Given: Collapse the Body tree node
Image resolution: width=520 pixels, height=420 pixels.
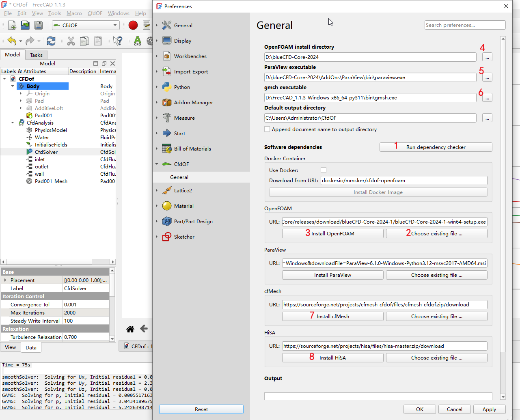Looking at the screenshot, I should click(x=13, y=86).
